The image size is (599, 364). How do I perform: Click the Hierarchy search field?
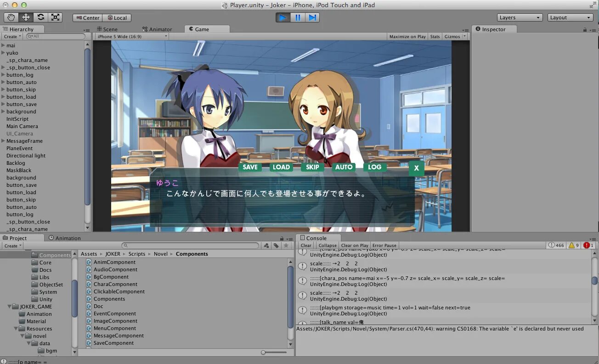[56, 36]
